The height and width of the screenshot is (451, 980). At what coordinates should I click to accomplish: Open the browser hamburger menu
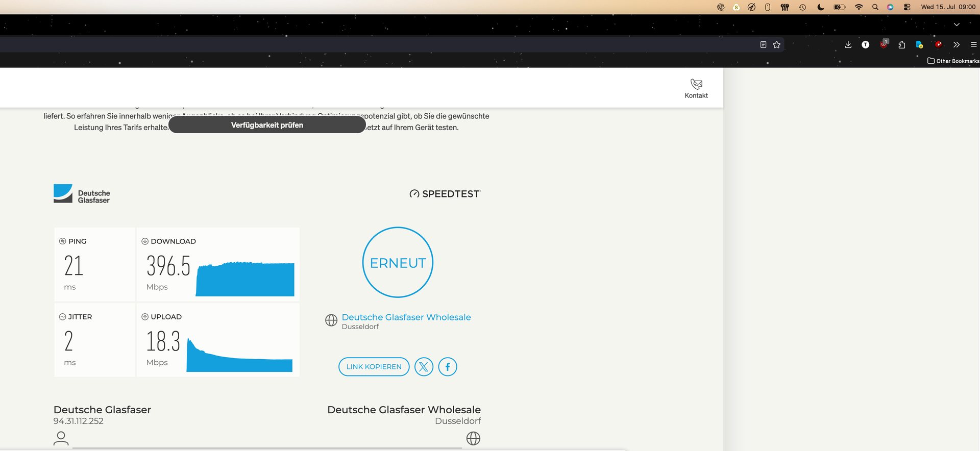pyautogui.click(x=974, y=45)
